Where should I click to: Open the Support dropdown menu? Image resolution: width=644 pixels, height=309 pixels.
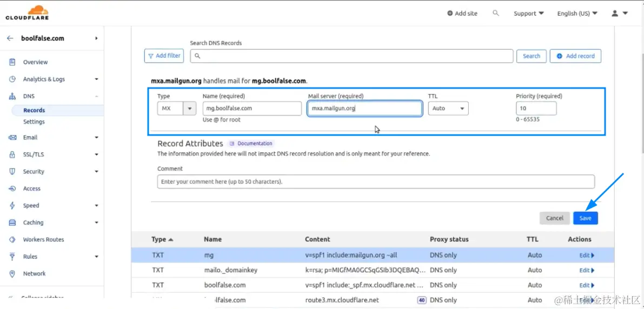click(x=529, y=13)
